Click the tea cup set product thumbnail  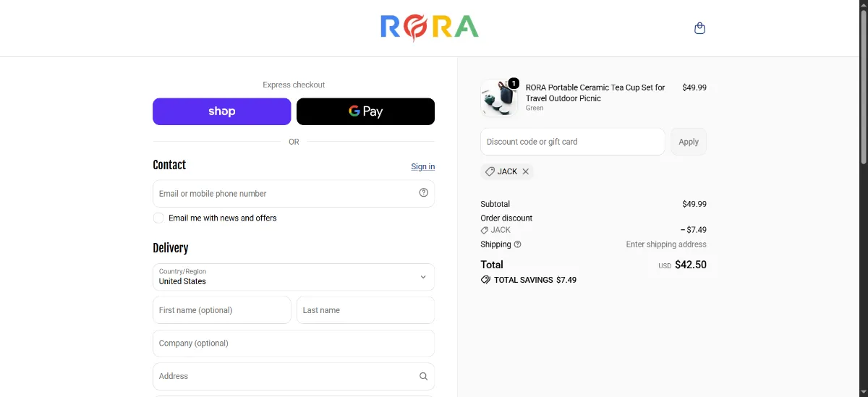tap(499, 98)
